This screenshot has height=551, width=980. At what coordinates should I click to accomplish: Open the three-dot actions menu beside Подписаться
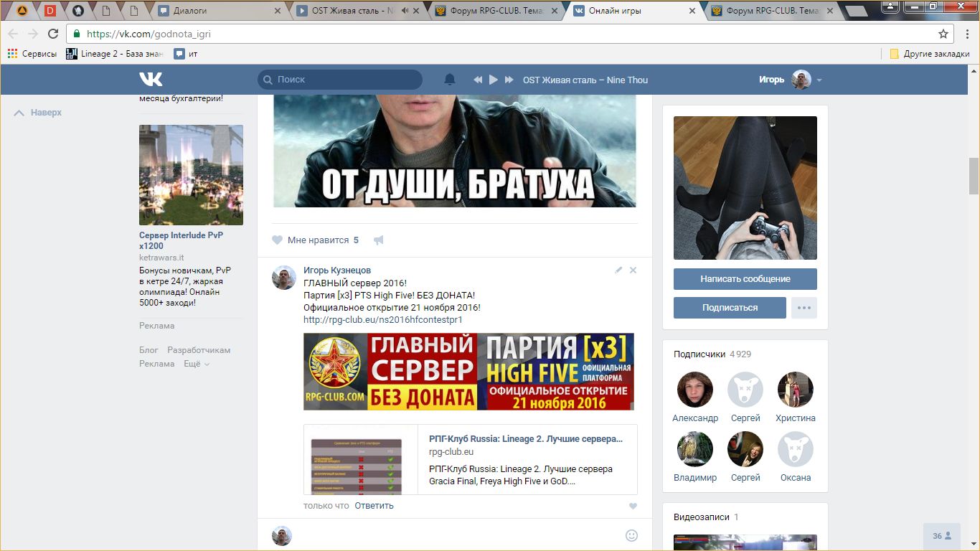804,308
